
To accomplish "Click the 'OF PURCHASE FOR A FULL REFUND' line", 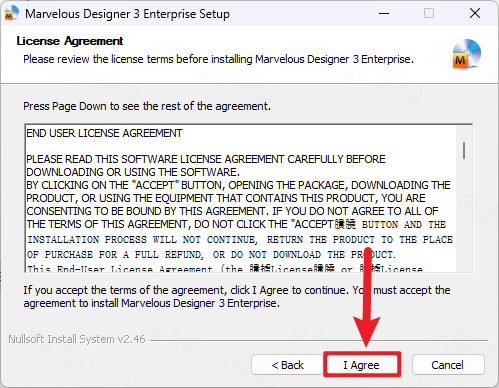I will tap(211, 255).
